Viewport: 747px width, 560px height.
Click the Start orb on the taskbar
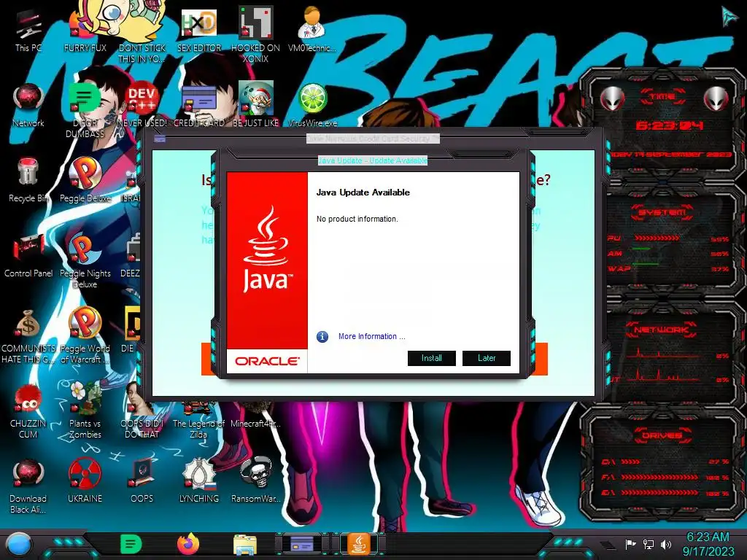point(18,545)
